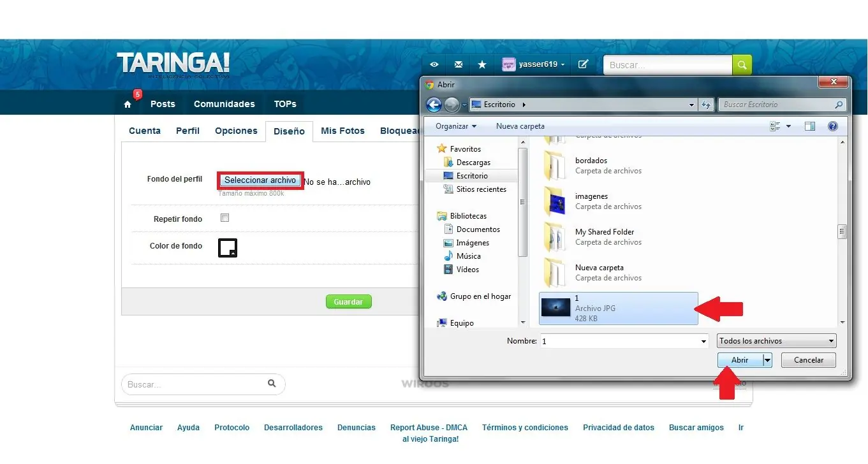Click magnifier in footer search box
The width and height of the screenshot is (868, 464).
[x=272, y=383]
